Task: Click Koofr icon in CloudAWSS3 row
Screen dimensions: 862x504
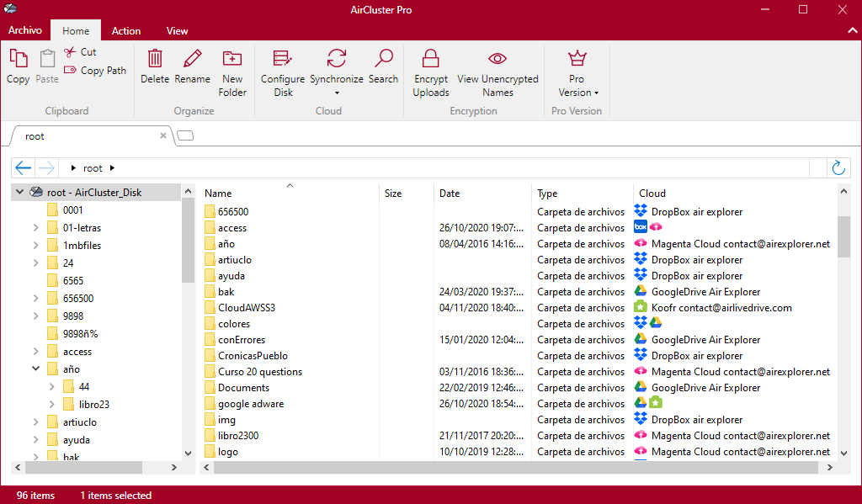Action: click(641, 306)
